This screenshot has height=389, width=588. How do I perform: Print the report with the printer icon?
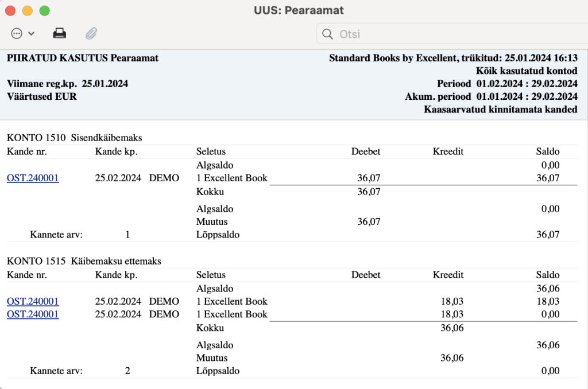pyautogui.click(x=60, y=34)
